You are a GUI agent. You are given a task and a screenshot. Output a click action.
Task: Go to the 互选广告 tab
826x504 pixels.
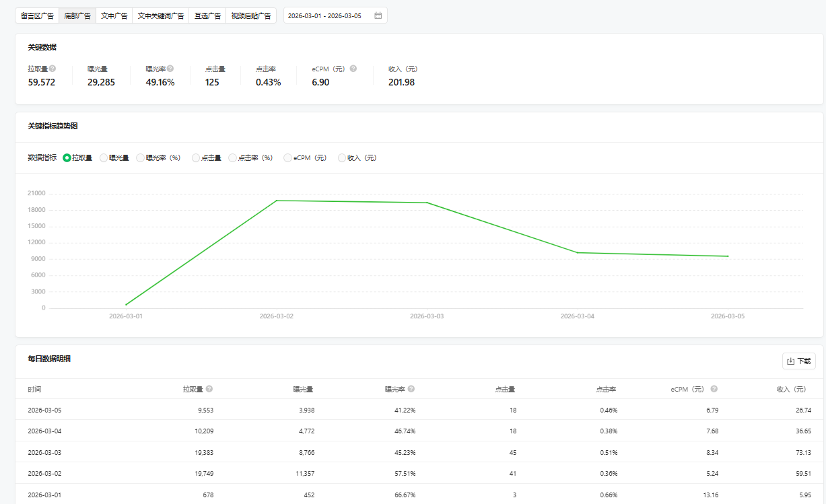point(207,15)
